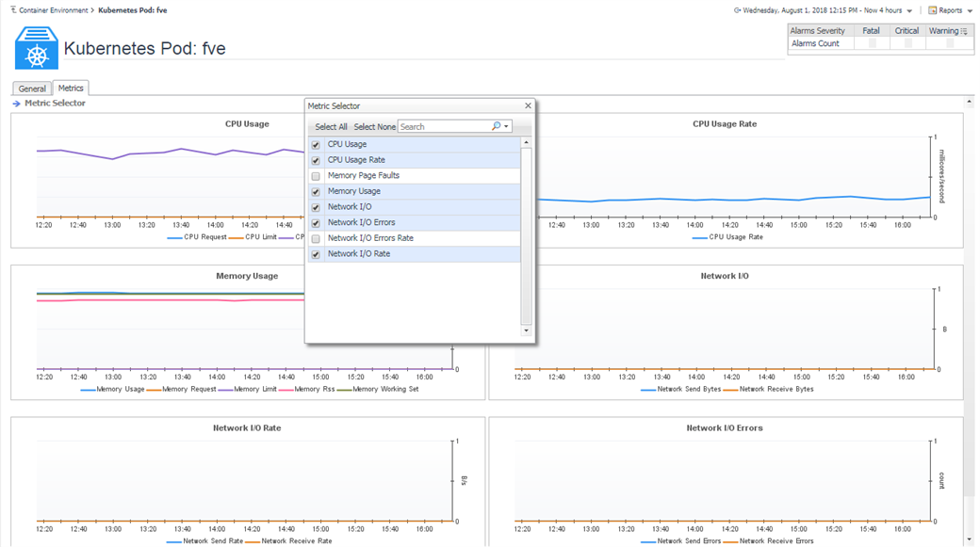The width and height of the screenshot is (980, 547).
Task: Click the time range clock icon
Action: [x=738, y=10]
